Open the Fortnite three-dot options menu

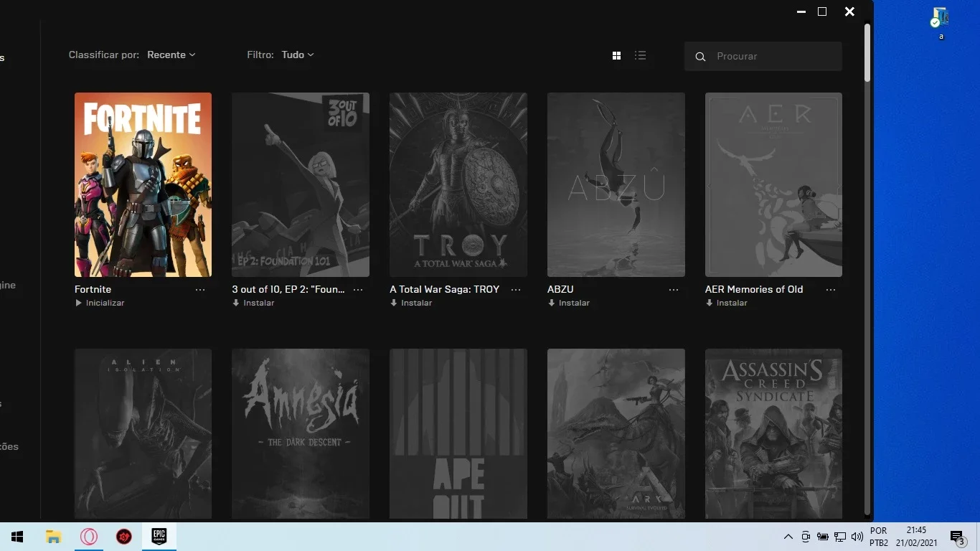200,290
